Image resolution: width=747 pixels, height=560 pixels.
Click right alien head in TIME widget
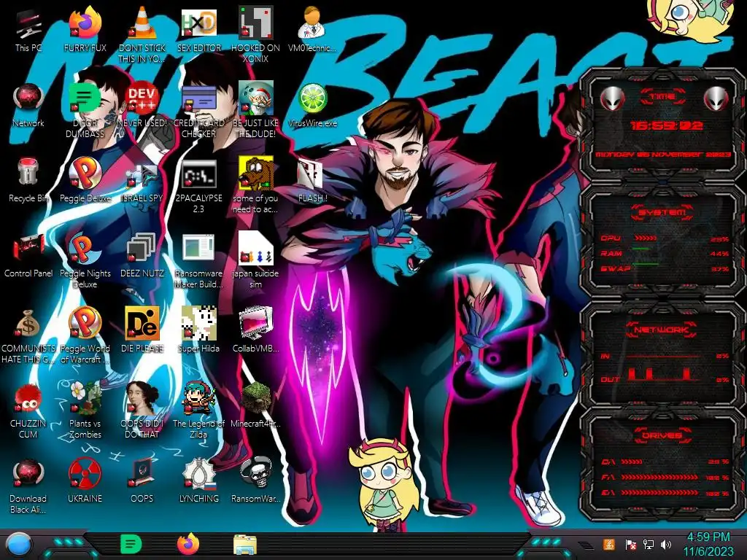click(x=716, y=99)
